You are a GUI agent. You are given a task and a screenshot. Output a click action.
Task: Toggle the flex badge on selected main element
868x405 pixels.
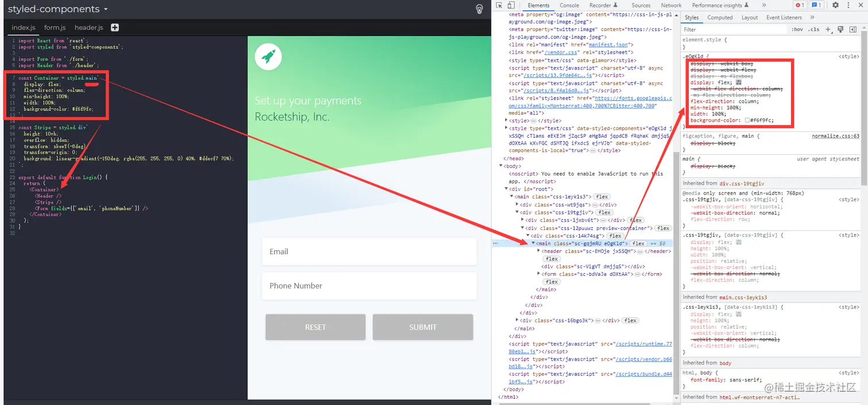pos(638,243)
